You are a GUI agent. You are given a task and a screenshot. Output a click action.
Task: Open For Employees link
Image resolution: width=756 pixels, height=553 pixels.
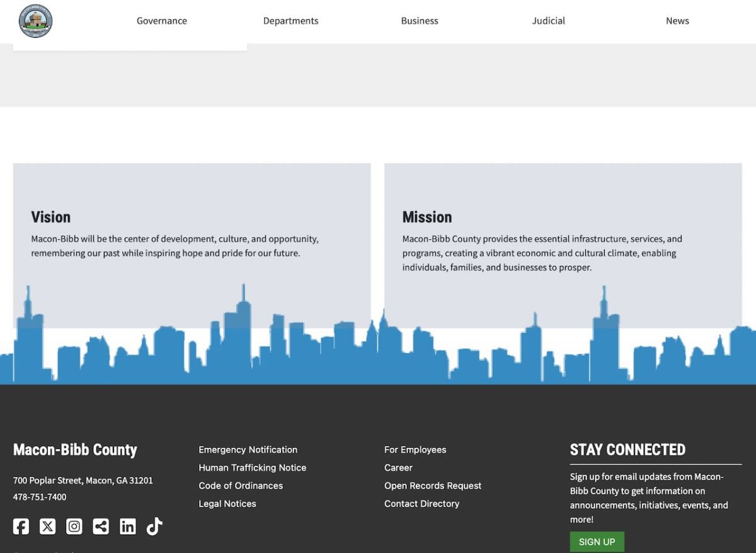pos(415,450)
